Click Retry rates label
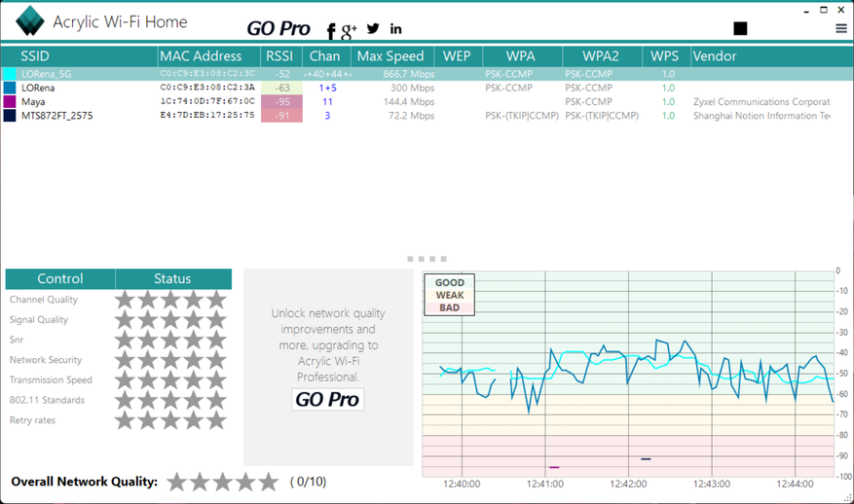This screenshot has height=504, width=854. pyautogui.click(x=32, y=420)
